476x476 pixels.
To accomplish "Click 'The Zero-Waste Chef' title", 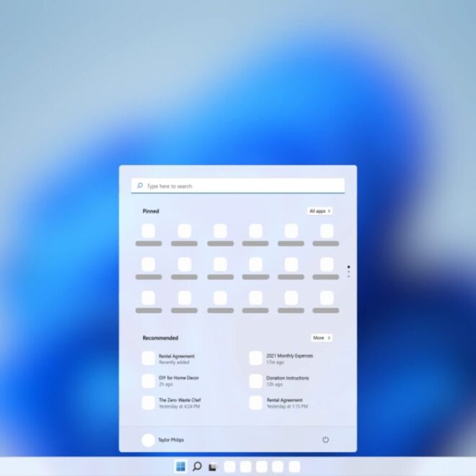I will 180,400.
